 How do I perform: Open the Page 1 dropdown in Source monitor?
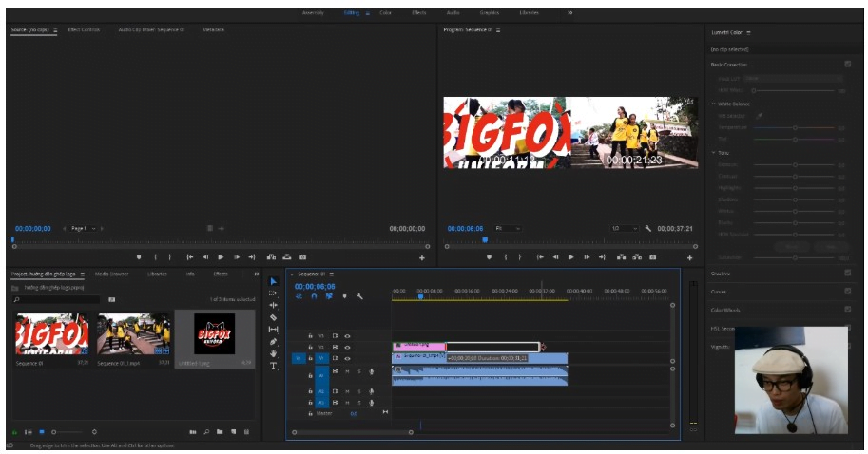coord(84,228)
